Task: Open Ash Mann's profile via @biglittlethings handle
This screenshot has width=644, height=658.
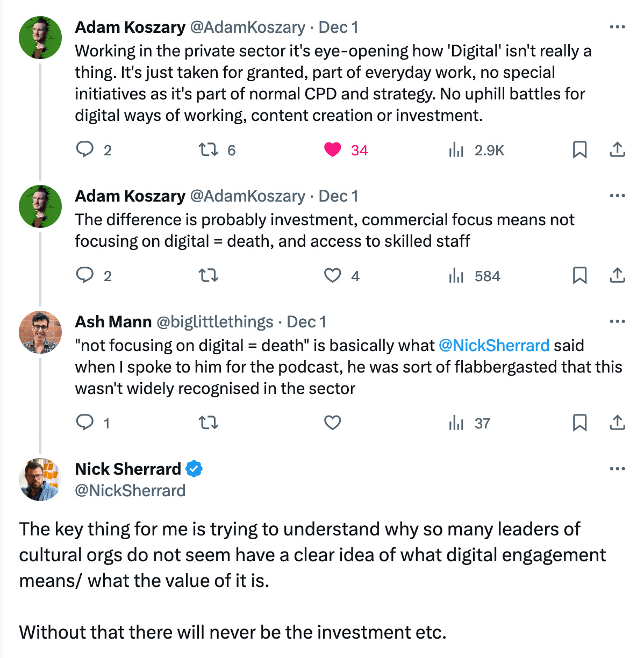Action: click(214, 321)
